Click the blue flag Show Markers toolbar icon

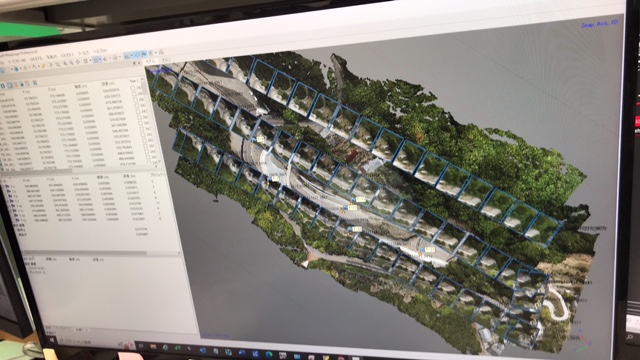point(144,54)
